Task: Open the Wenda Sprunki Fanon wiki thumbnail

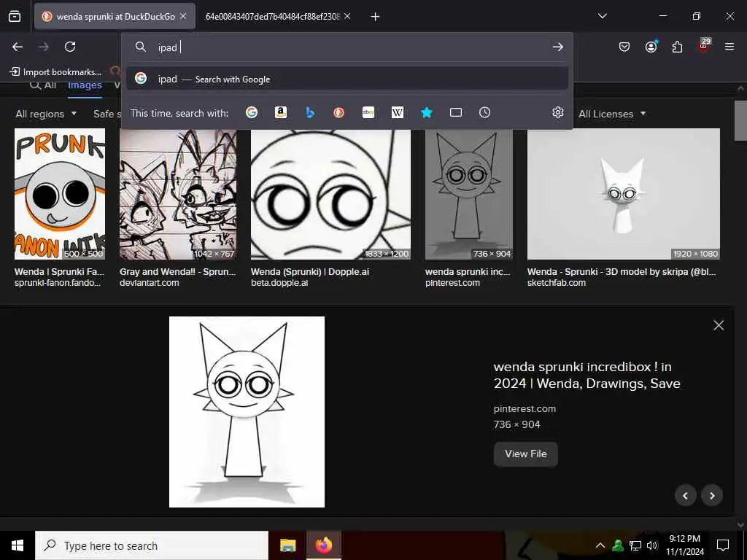Action: pos(60,194)
